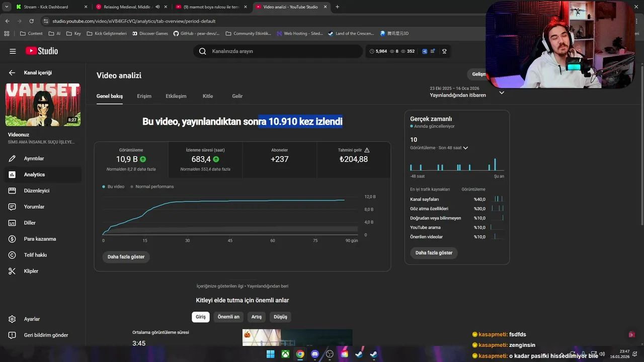Click green up arrow next to 683,4
644x362 pixels.
[x=216, y=159]
